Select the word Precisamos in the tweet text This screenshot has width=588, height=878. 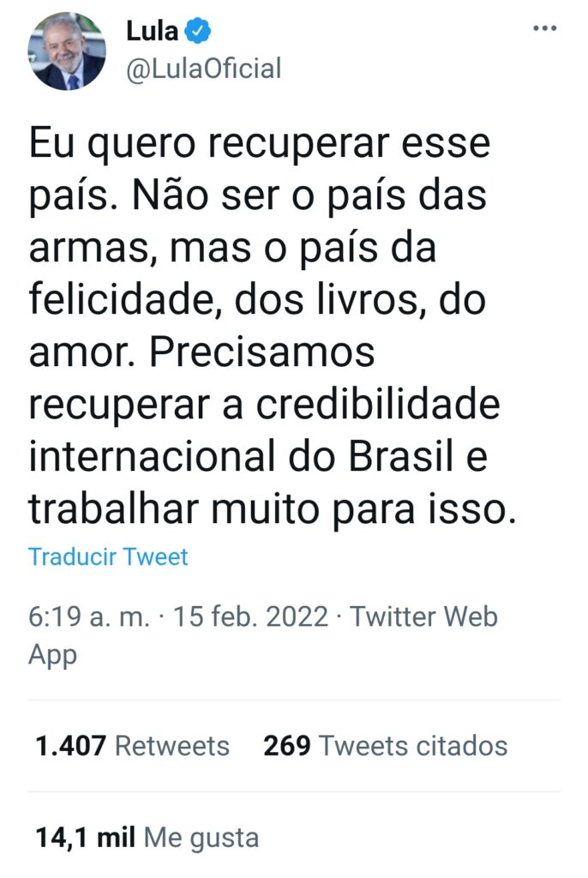pyautogui.click(x=262, y=352)
